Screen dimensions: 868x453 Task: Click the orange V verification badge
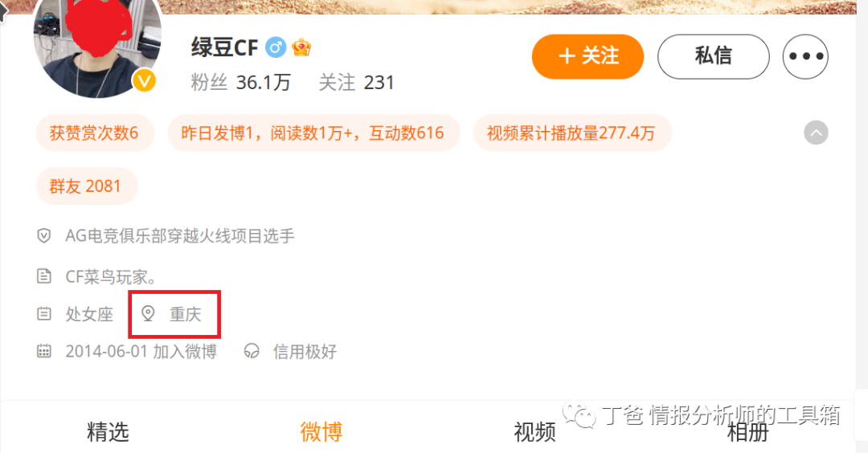tap(145, 81)
